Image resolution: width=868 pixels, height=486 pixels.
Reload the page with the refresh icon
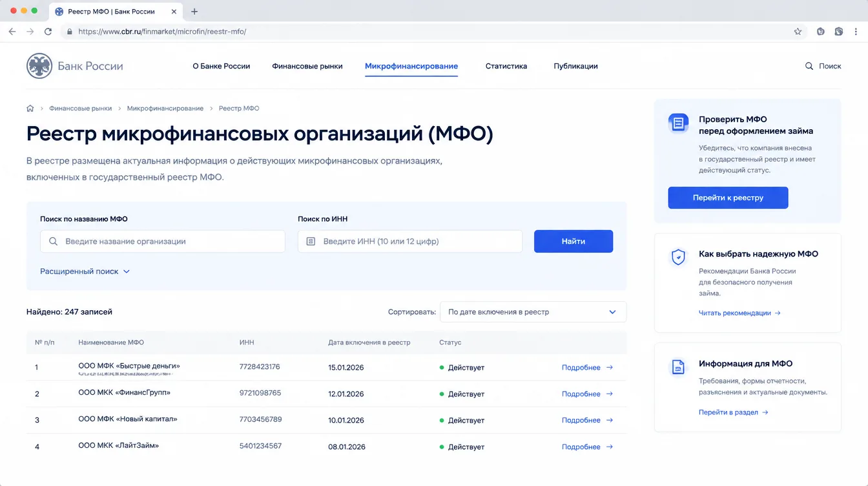(48, 31)
